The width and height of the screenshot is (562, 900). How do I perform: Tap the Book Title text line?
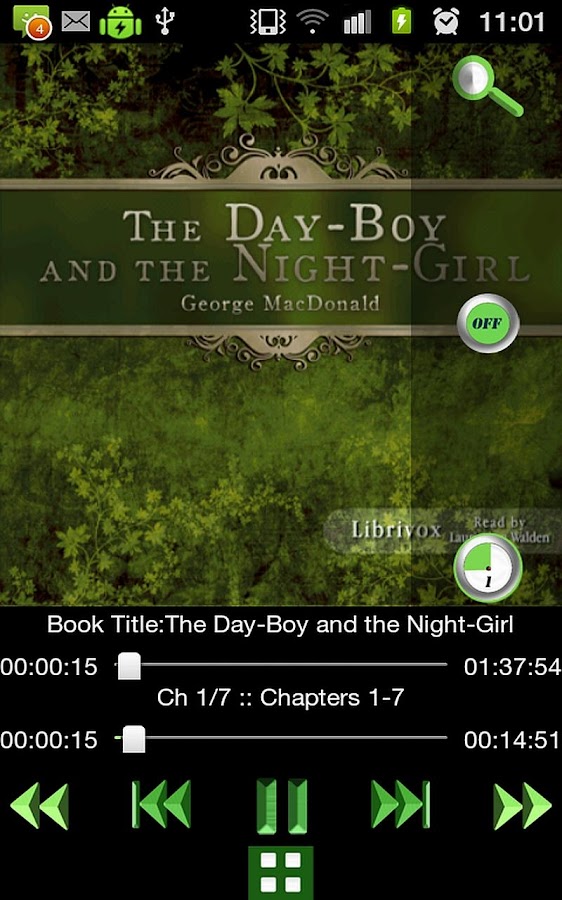280,624
